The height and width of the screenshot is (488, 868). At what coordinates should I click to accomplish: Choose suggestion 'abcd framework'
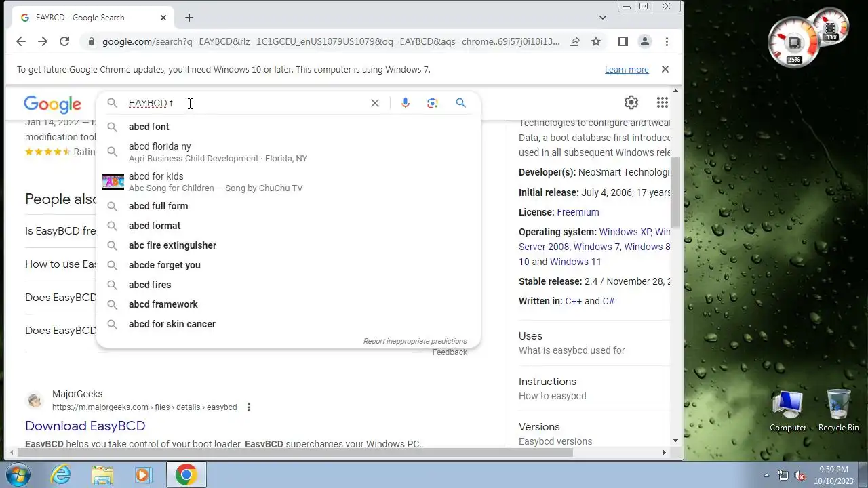[x=288, y=304]
